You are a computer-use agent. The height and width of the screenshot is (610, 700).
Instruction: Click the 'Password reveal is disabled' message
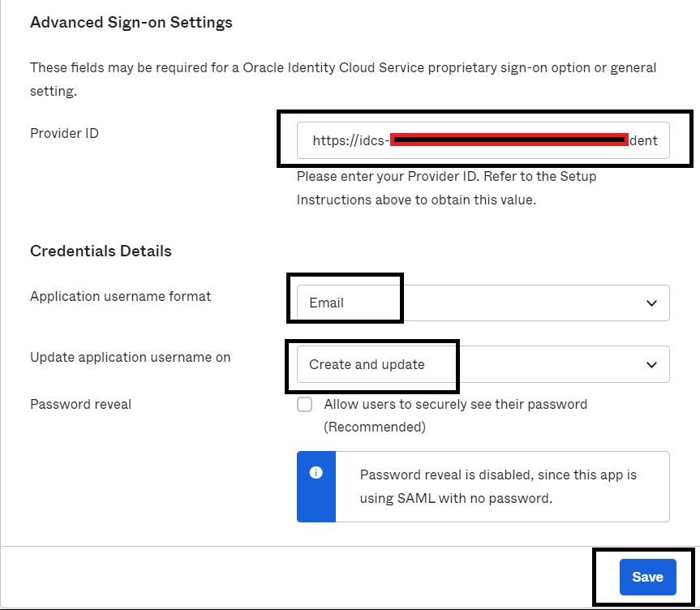(x=498, y=487)
